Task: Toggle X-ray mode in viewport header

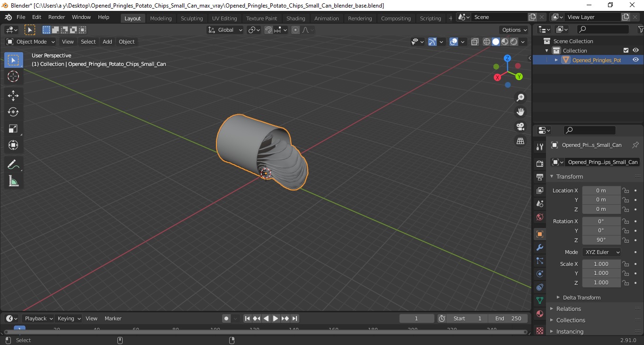Action: pyautogui.click(x=475, y=42)
